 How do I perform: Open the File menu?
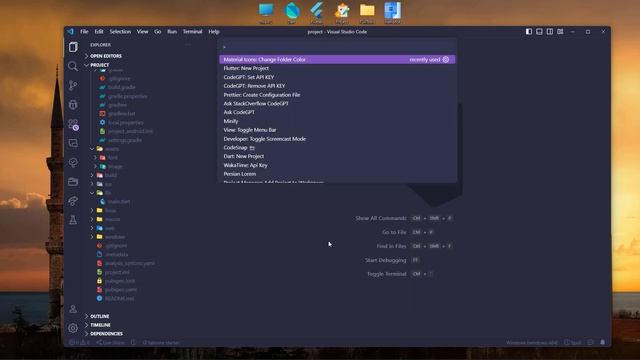click(x=84, y=31)
